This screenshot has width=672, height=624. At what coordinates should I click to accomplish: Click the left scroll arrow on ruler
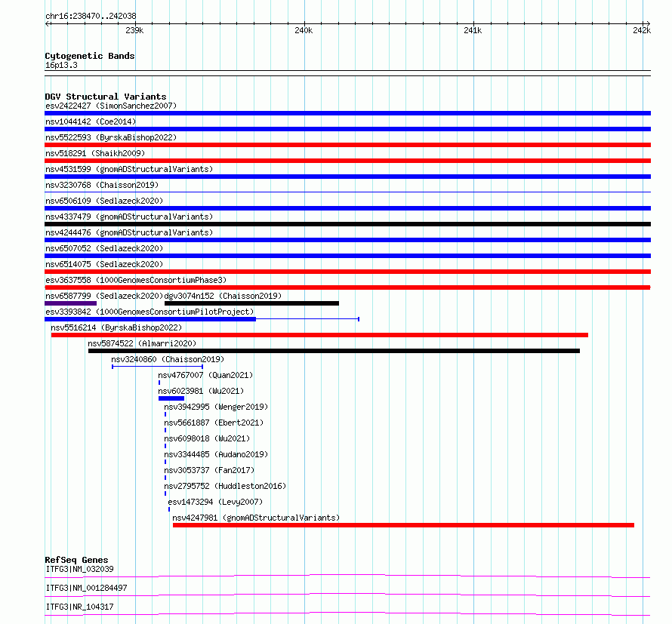point(47,24)
